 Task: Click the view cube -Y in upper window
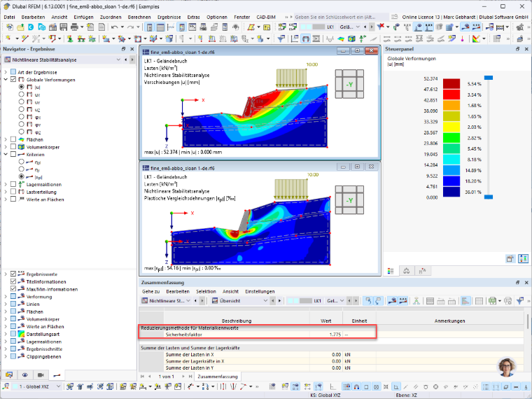[349, 84]
